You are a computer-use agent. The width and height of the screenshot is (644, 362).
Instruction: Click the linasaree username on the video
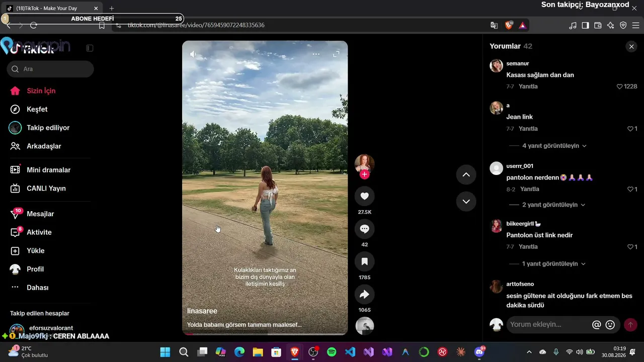pos(202,311)
